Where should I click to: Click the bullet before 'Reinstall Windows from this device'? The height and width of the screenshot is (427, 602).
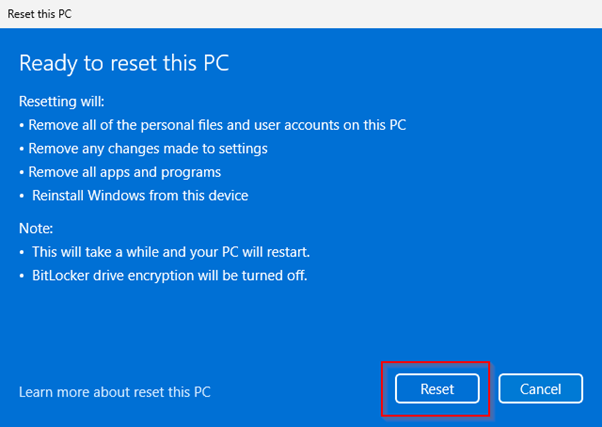pyautogui.click(x=22, y=194)
